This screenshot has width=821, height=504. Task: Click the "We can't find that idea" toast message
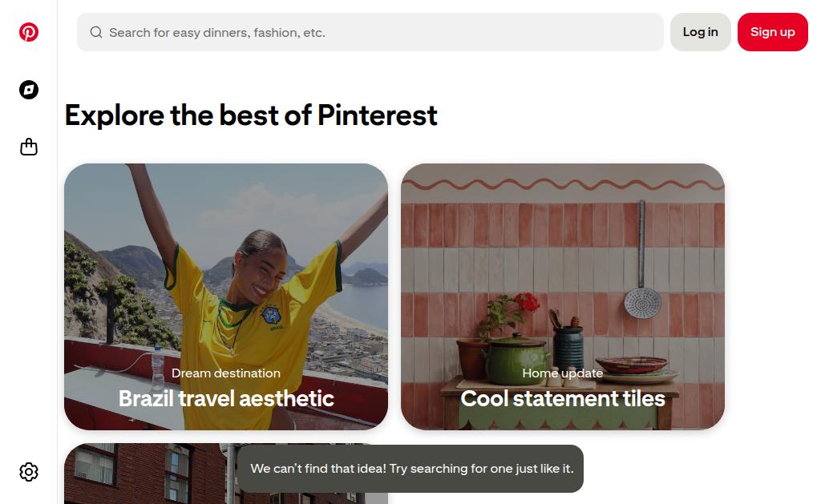click(411, 469)
